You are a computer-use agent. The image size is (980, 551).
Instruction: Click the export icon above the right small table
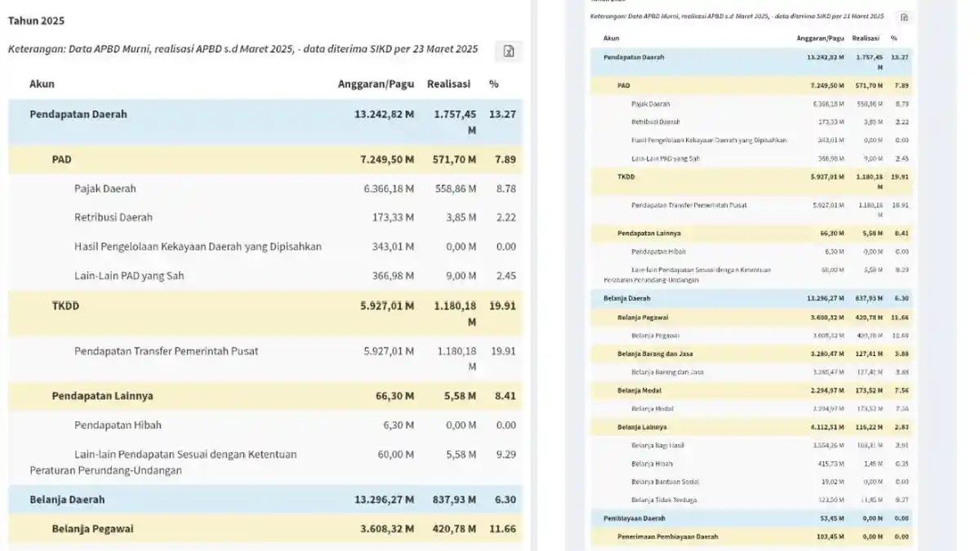(904, 17)
